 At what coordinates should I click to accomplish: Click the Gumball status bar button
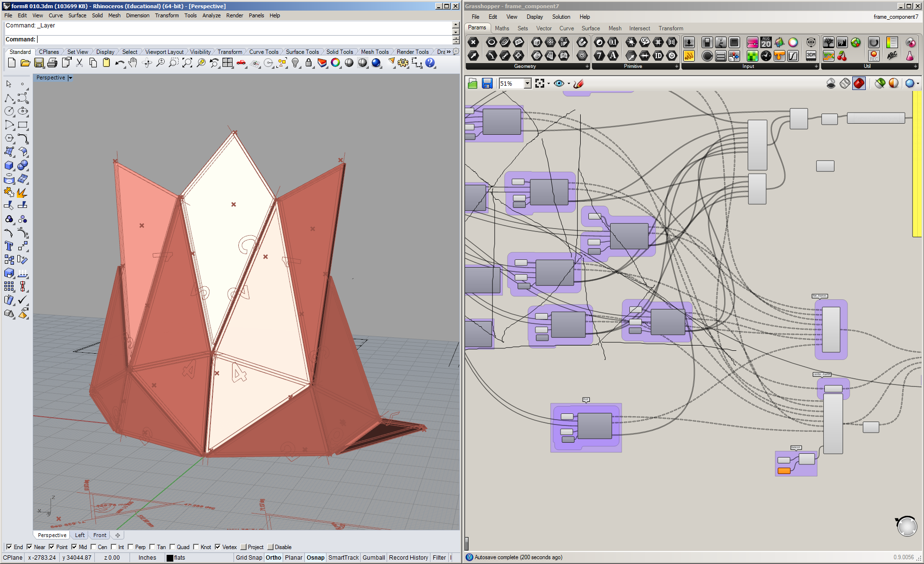pos(373,558)
